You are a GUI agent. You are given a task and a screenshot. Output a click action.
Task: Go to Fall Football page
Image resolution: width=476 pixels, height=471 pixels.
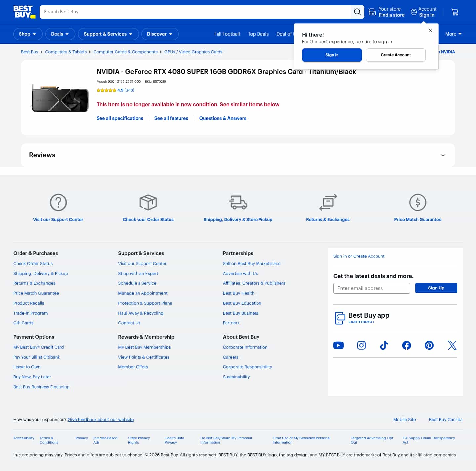(227, 34)
